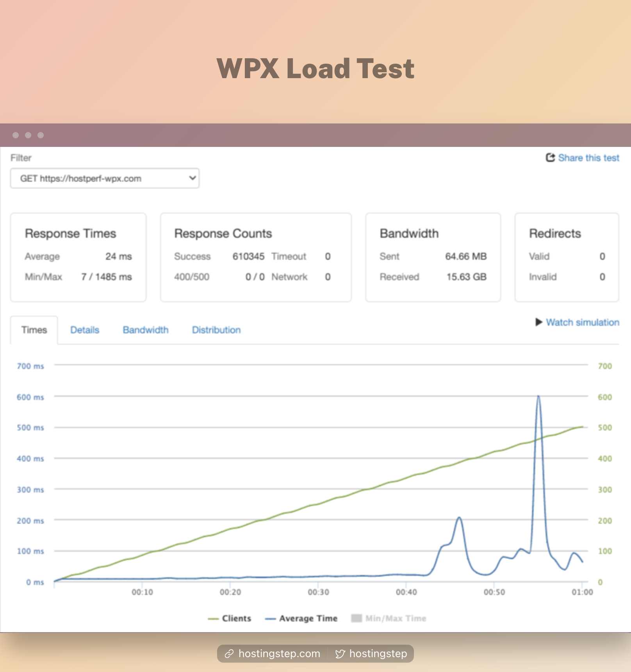Click the Redirects card heading
631x672 pixels.
point(555,233)
